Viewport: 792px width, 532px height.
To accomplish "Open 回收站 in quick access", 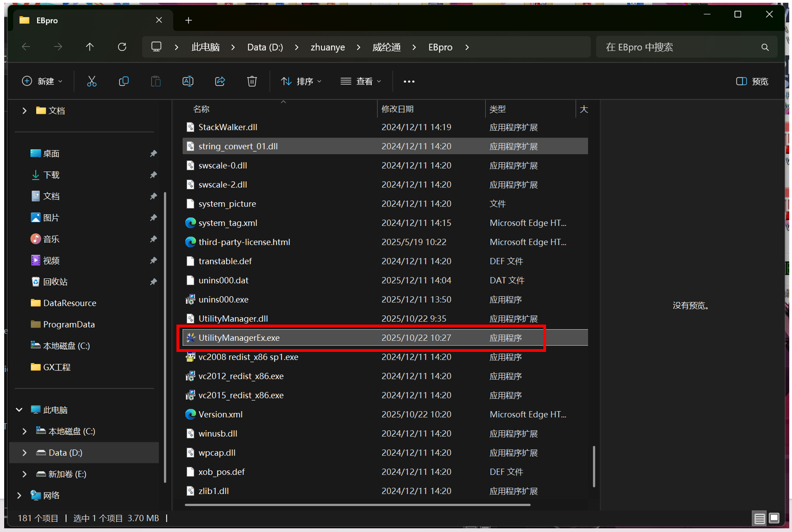I will click(55, 282).
